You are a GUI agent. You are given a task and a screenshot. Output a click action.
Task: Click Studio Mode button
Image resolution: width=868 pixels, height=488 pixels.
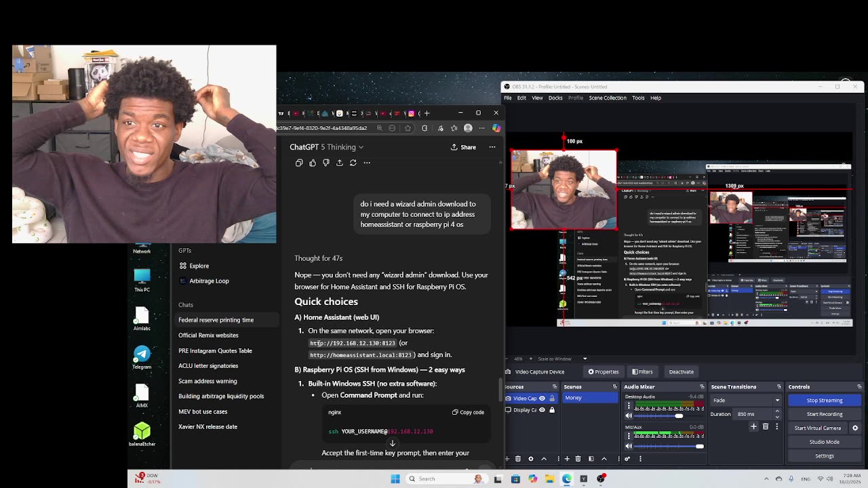(825, 442)
